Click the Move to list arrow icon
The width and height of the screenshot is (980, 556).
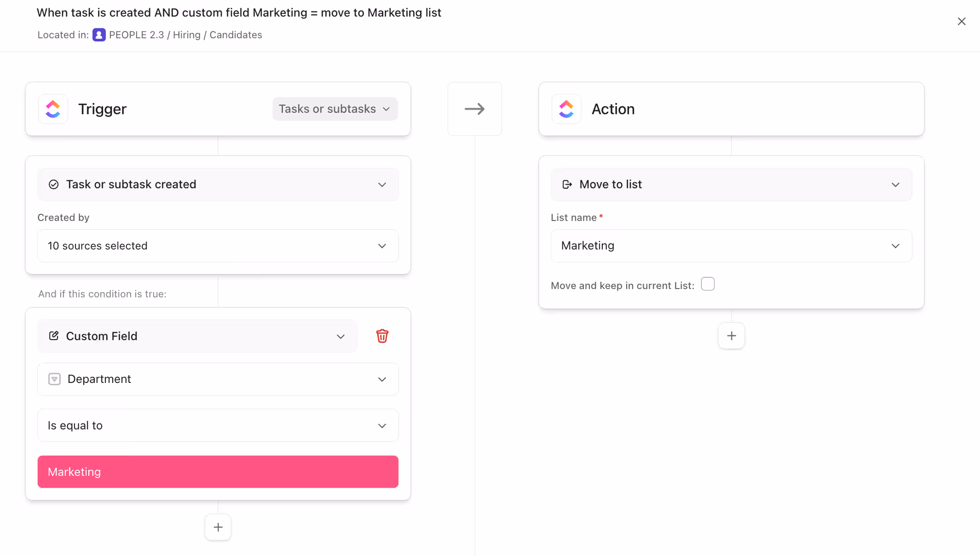(567, 184)
